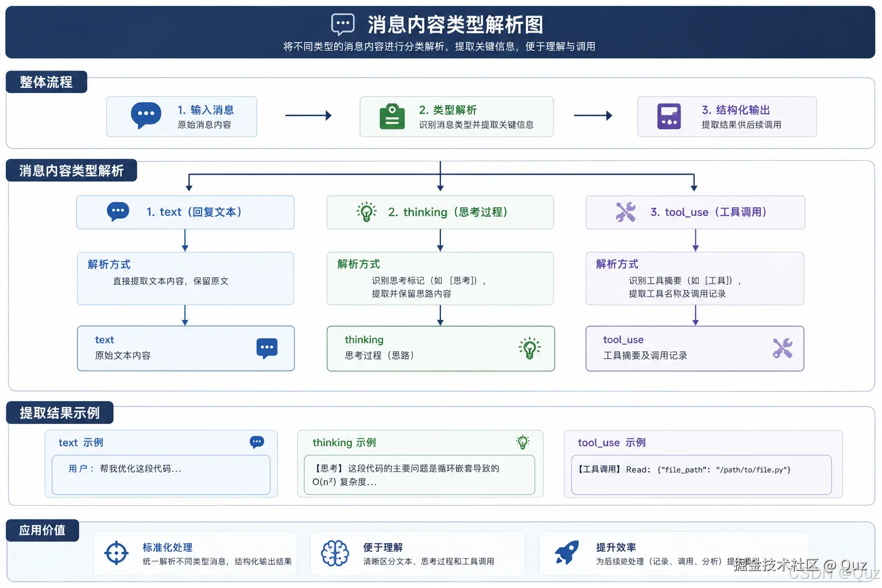Viewport: 882px width, 588px height.
Task: Click the line 识别工具摘要（如［工具］）
Action: [684, 280]
